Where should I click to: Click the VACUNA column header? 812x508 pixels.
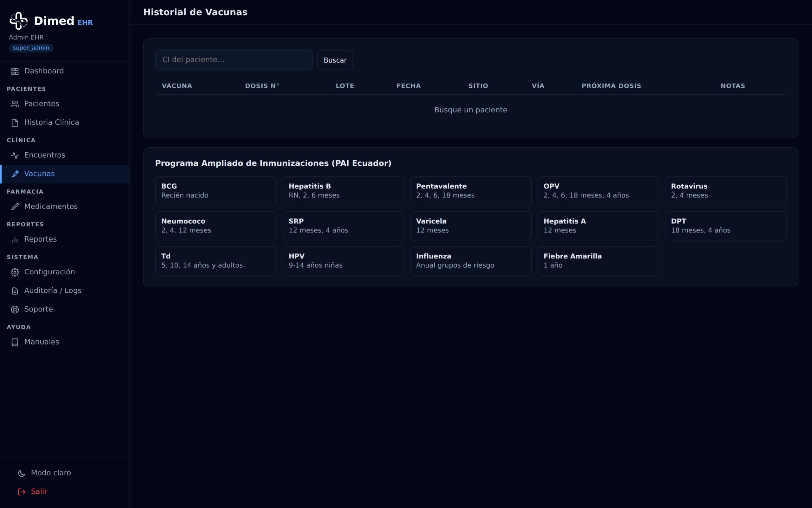click(x=177, y=86)
